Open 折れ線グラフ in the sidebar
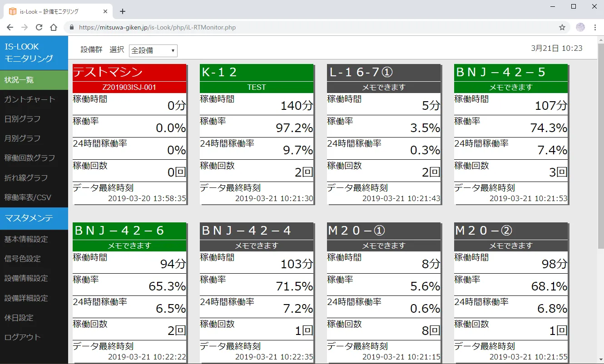 click(34, 178)
